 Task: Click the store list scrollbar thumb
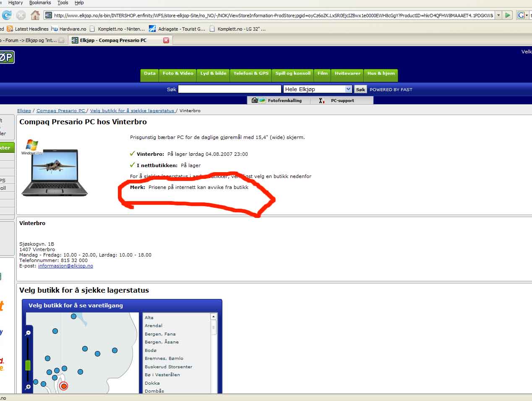214,327
